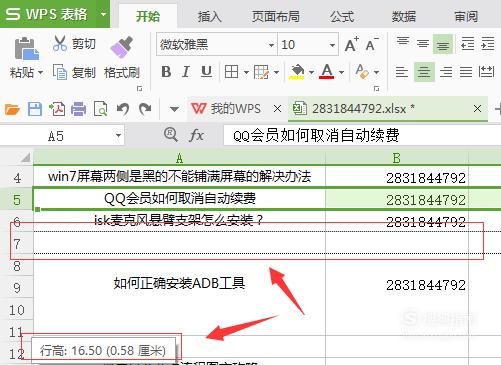Image resolution: width=501 pixels, height=365 pixels.
Task: Click the Cut scissors icon
Action: click(60, 44)
